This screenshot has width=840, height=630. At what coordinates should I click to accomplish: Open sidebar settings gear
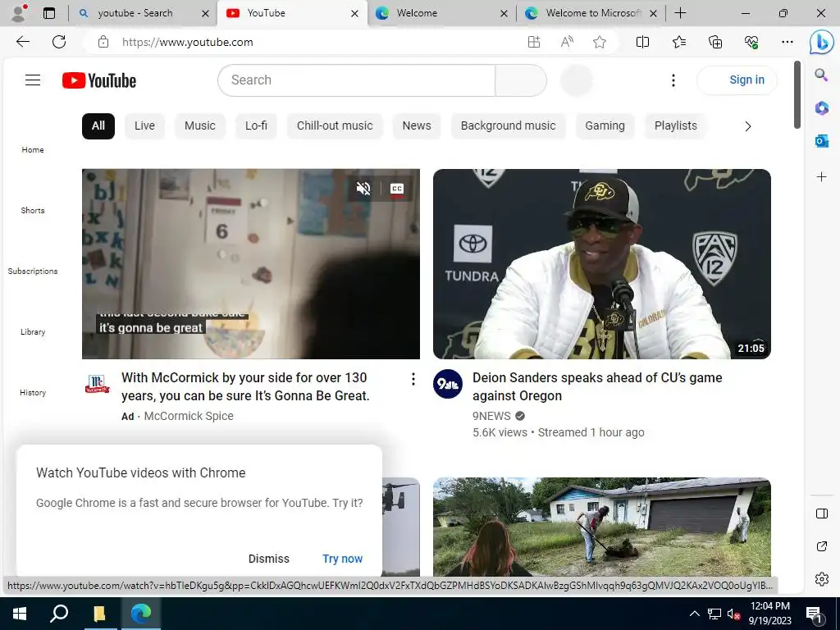click(x=822, y=579)
